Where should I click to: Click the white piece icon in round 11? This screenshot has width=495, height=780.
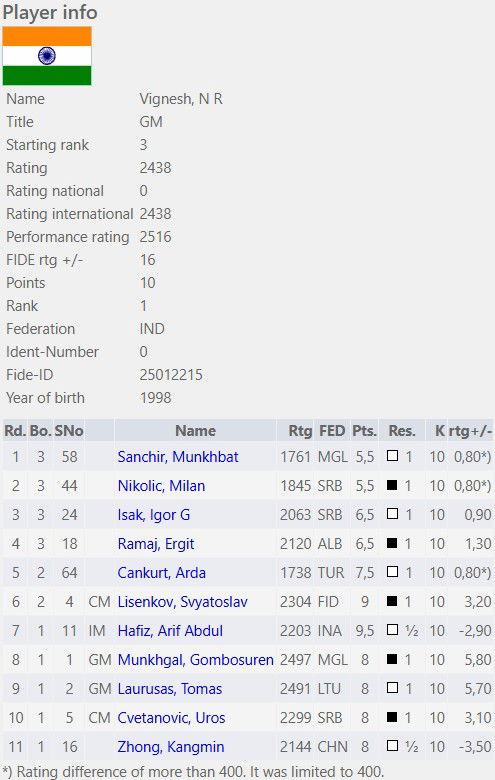(x=393, y=746)
